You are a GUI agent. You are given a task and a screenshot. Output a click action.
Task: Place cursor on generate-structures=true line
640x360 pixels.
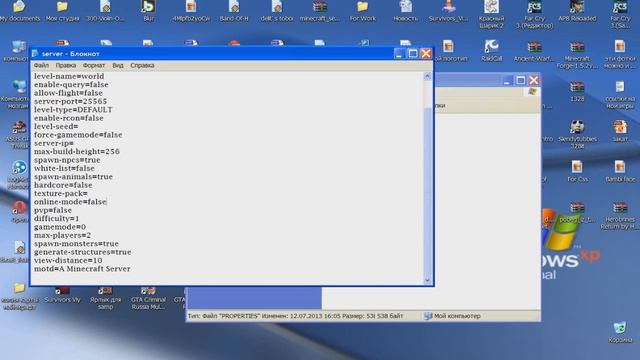pos(82,252)
